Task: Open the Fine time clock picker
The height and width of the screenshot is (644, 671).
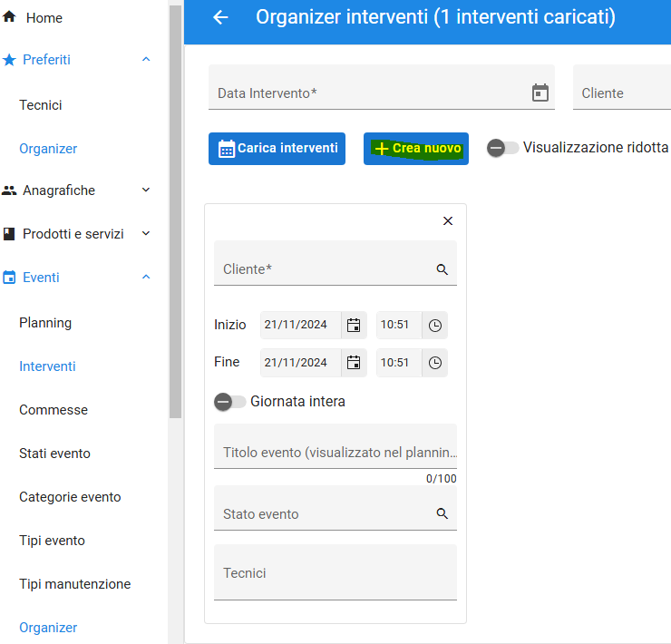Action: (x=434, y=363)
